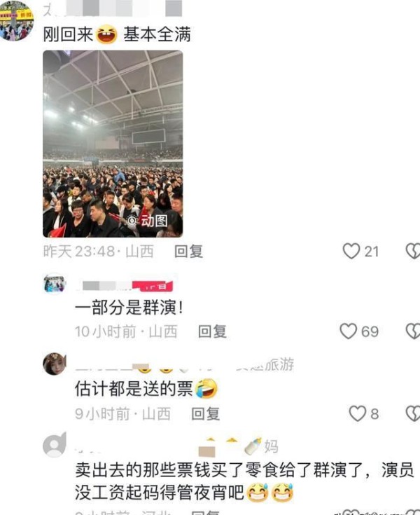This screenshot has height=515, width=420.
Task: Dislike the '估计都是送的票' comment
Action: tap(413, 413)
